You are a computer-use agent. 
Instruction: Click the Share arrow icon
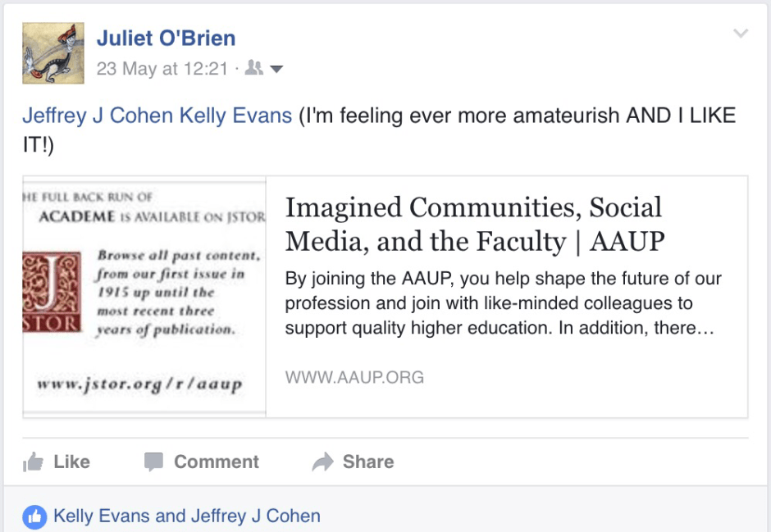coord(323,462)
